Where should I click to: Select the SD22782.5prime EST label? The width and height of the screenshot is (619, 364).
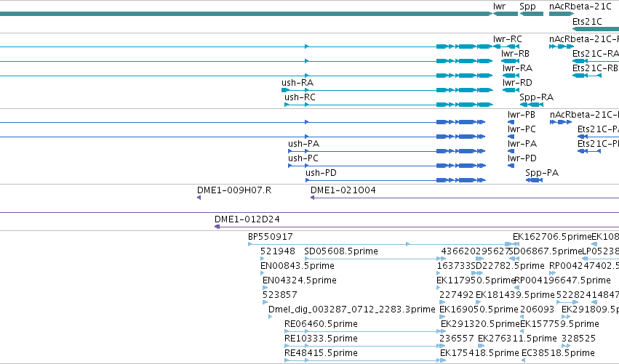click(x=508, y=266)
